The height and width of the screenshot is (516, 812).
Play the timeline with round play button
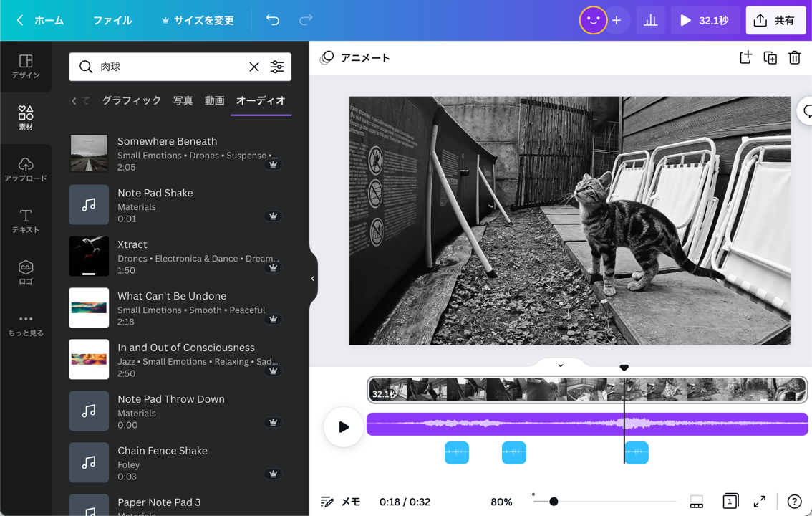pos(344,427)
